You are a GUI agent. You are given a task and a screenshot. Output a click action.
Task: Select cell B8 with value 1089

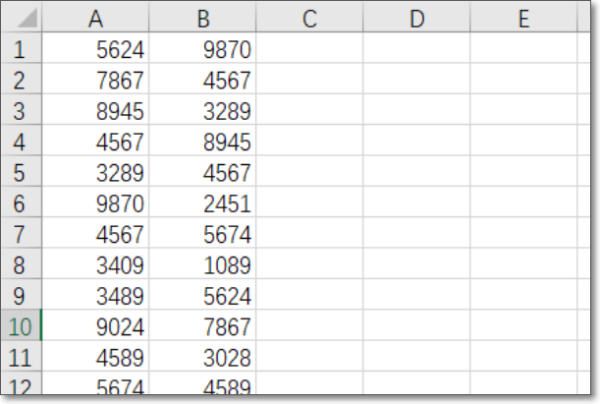tap(203, 265)
